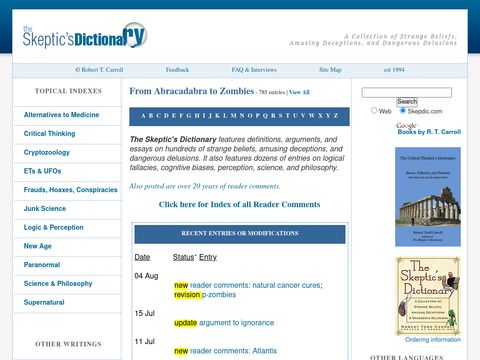
Task: Click the Date column header
Action: [142, 257]
